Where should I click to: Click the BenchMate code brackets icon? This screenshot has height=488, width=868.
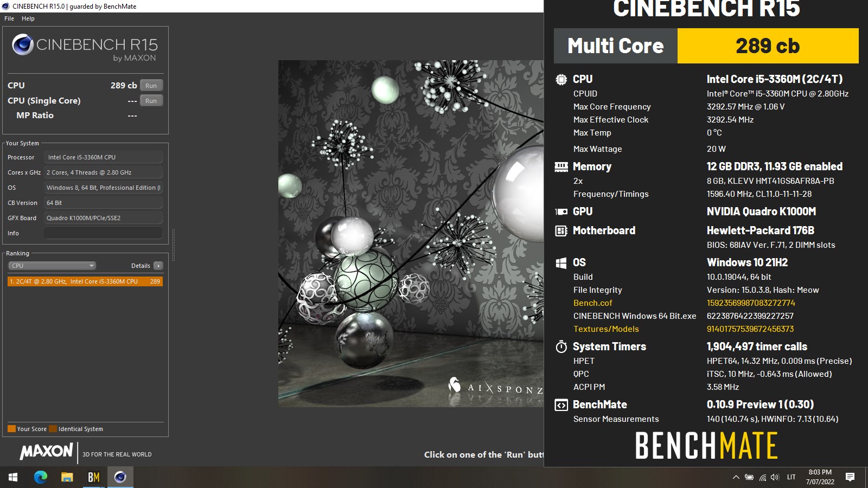point(561,405)
